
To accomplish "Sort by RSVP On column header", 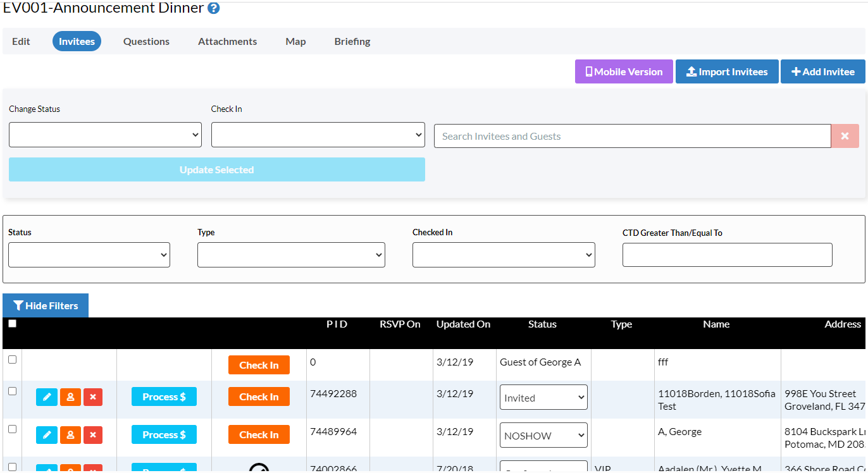I will (400, 324).
